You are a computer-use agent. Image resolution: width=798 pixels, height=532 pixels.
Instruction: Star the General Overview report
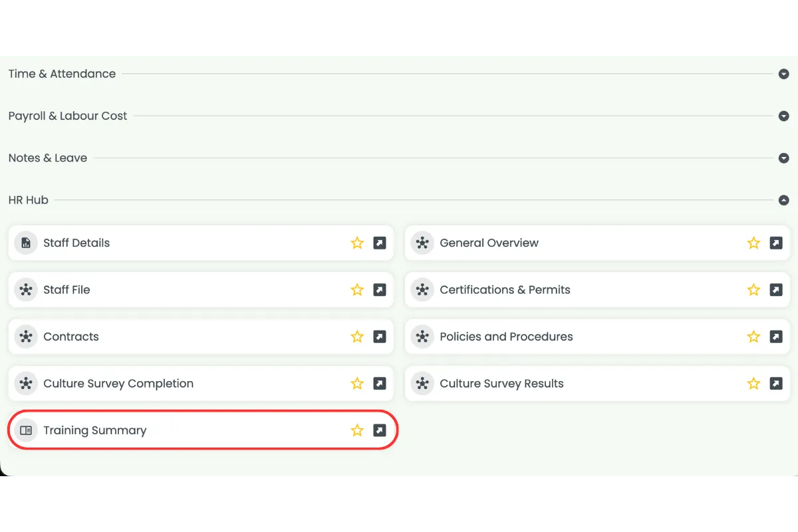(753, 243)
